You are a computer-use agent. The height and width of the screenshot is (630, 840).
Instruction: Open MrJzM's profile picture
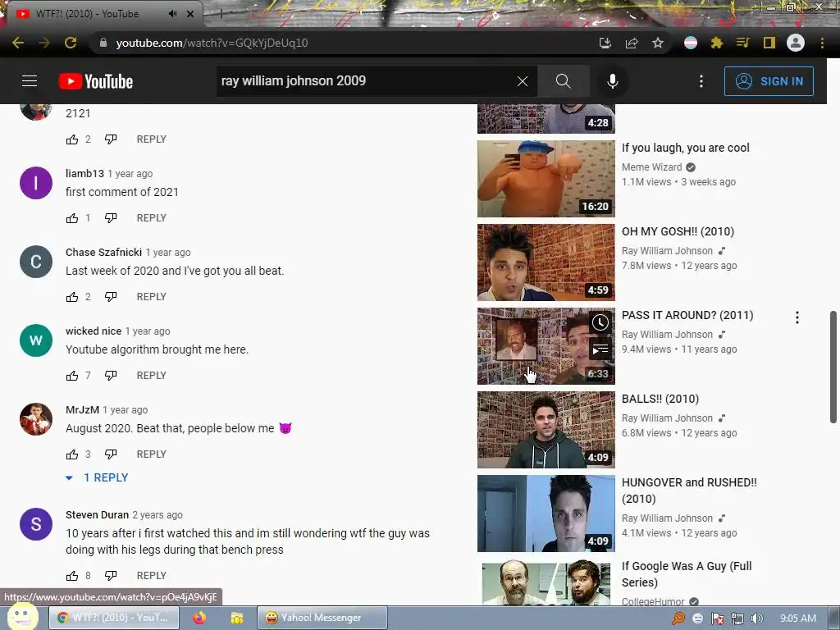(x=36, y=419)
